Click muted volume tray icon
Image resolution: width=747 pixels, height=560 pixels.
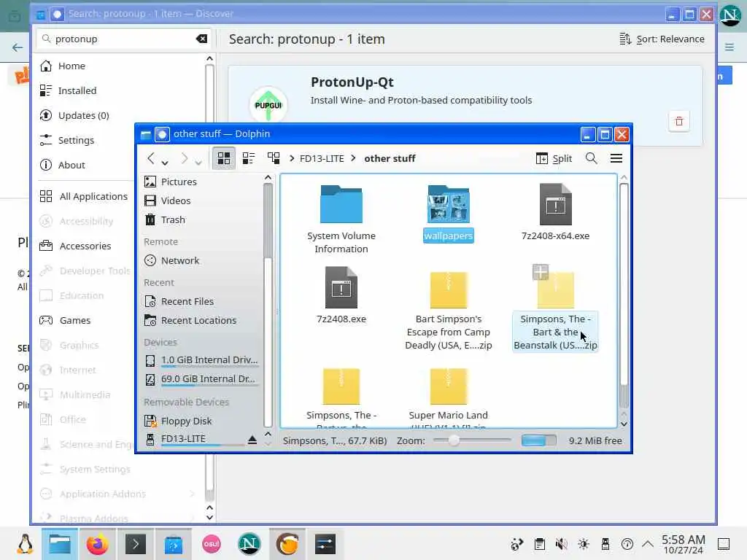pos(562,544)
